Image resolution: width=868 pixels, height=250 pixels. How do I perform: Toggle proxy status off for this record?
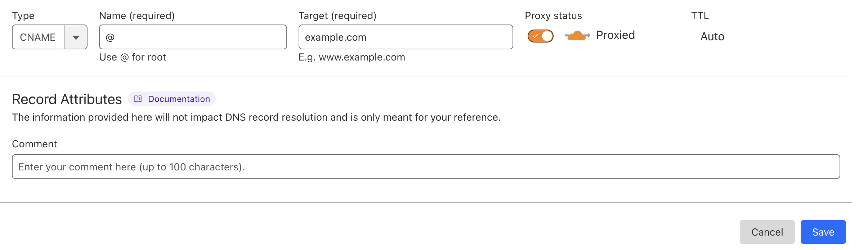click(x=540, y=35)
